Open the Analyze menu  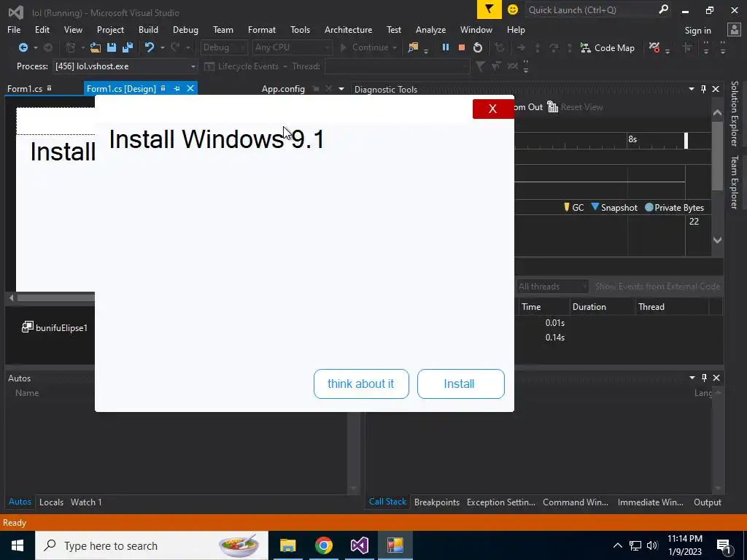430,29
